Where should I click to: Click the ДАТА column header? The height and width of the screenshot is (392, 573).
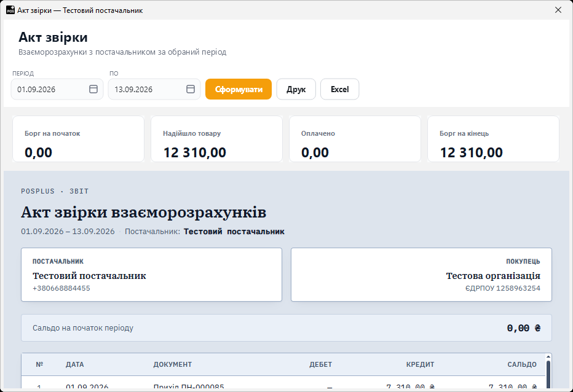point(75,364)
